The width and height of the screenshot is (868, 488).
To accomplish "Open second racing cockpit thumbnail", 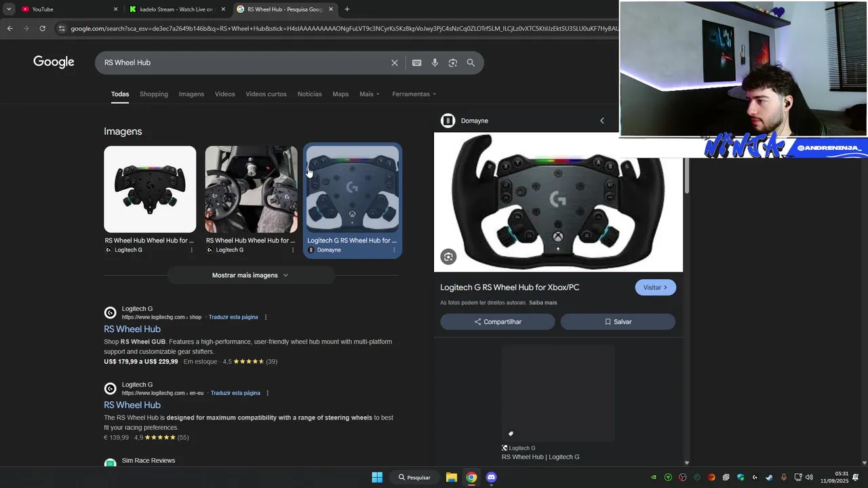I will pyautogui.click(x=252, y=189).
